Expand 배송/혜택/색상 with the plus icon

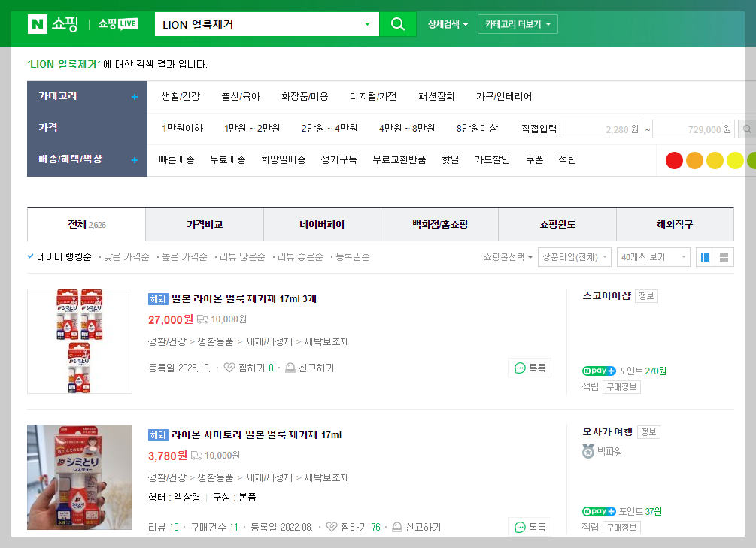click(x=135, y=160)
